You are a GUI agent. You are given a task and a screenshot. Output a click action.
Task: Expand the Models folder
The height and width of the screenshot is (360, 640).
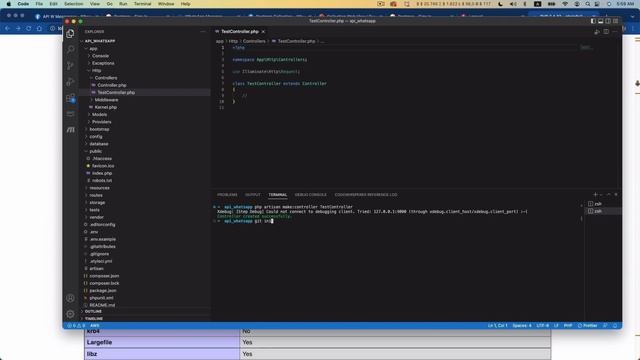pos(99,115)
